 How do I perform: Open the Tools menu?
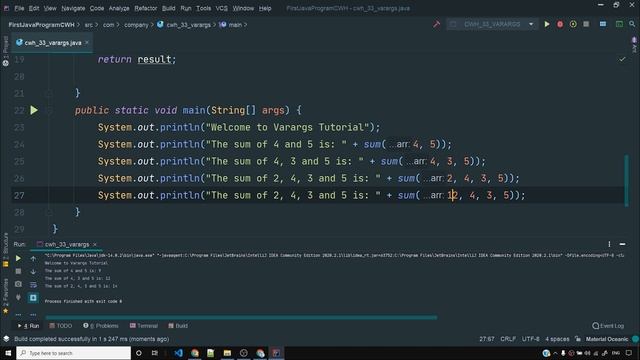(x=204, y=8)
